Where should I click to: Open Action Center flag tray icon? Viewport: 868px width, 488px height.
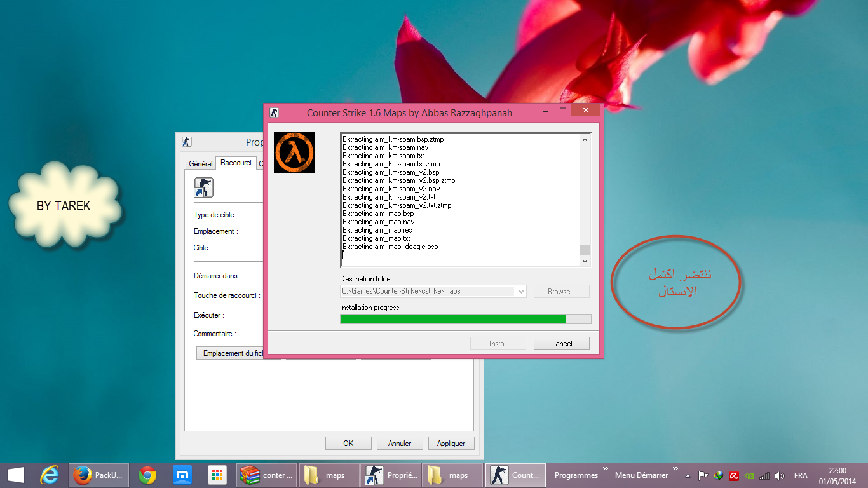coord(703,475)
